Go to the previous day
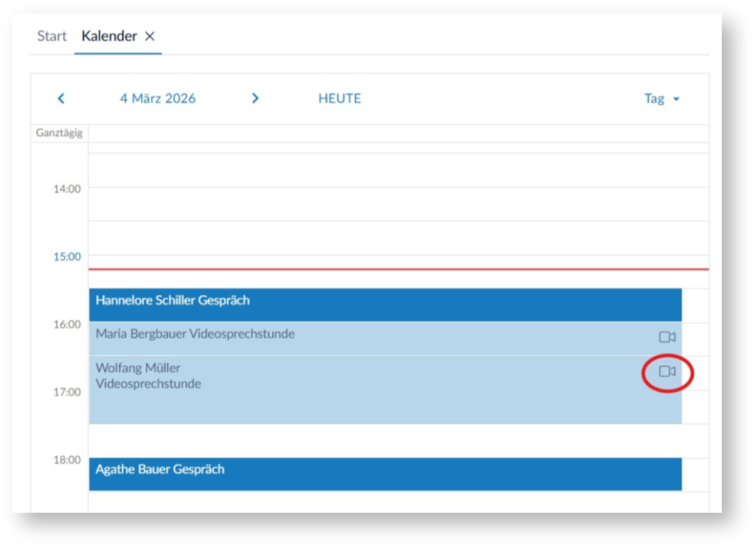The image size is (756, 547). coord(61,99)
